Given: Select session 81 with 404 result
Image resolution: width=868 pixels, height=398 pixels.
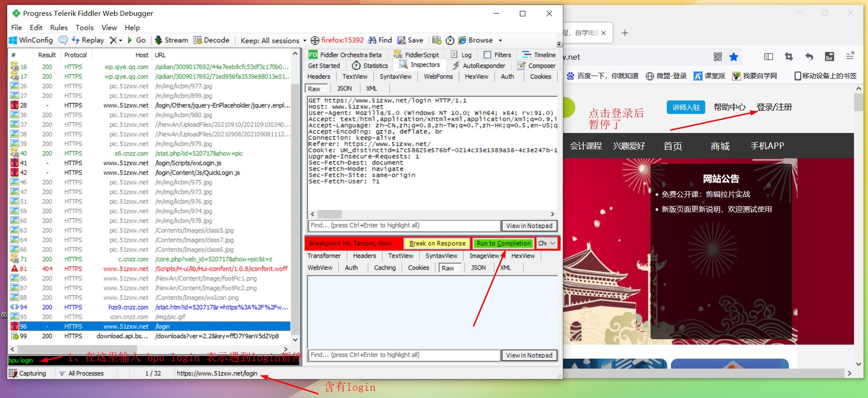Looking at the screenshot, I should pos(150,269).
